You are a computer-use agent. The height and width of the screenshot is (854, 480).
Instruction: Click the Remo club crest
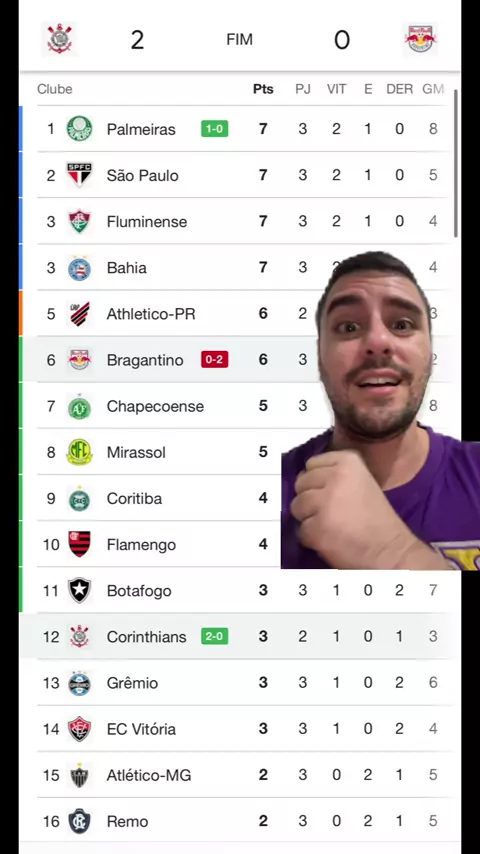(80, 821)
